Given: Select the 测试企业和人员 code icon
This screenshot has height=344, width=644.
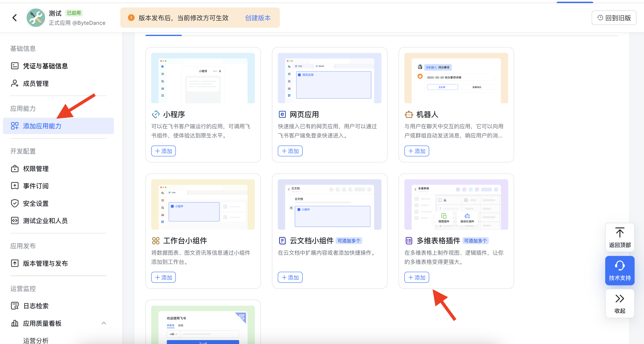Looking at the screenshot, I should point(15,221).
